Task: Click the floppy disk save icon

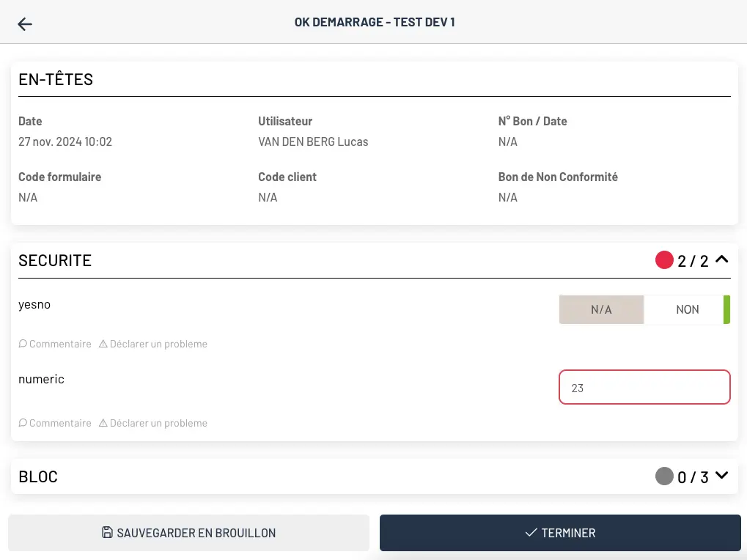Action: 107,532
